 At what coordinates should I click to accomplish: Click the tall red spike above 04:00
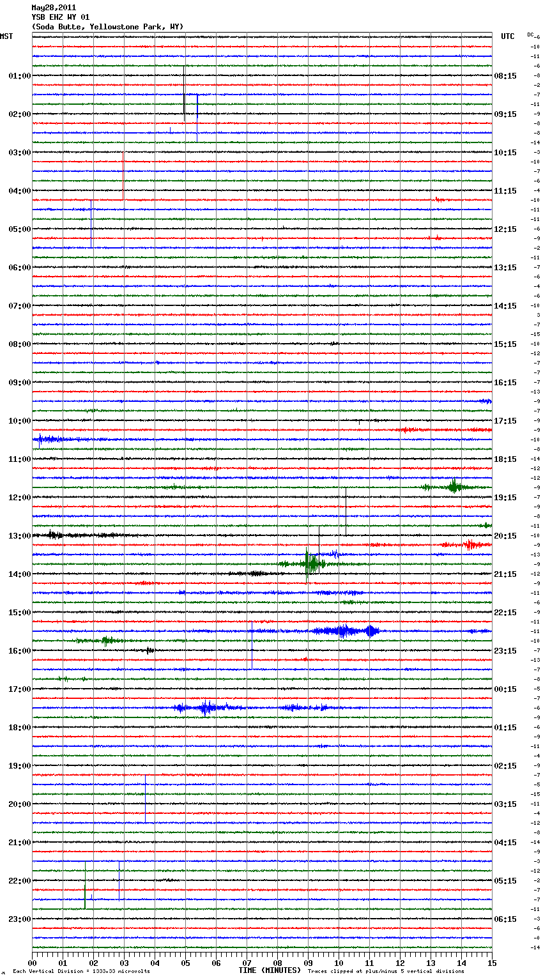click(123, 176)
